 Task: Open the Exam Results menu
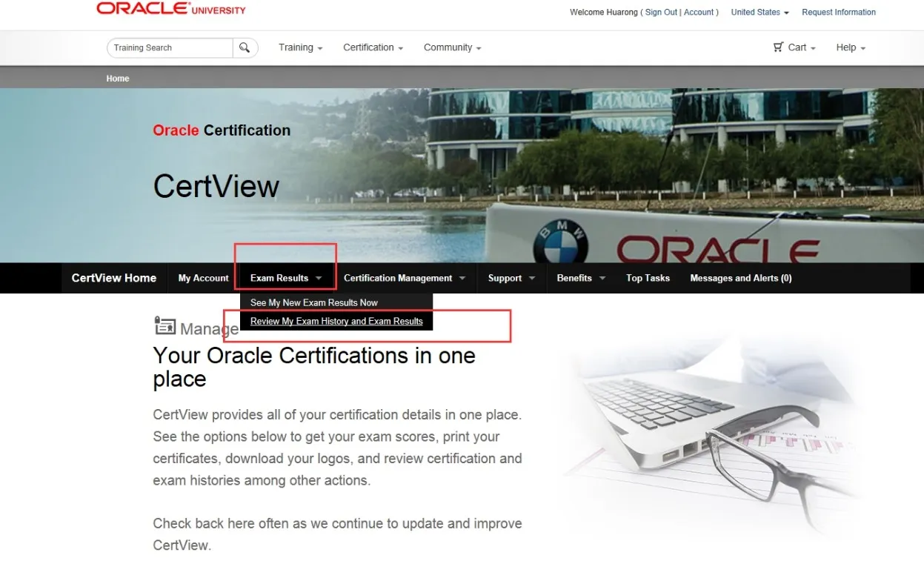tap(286, 279)
